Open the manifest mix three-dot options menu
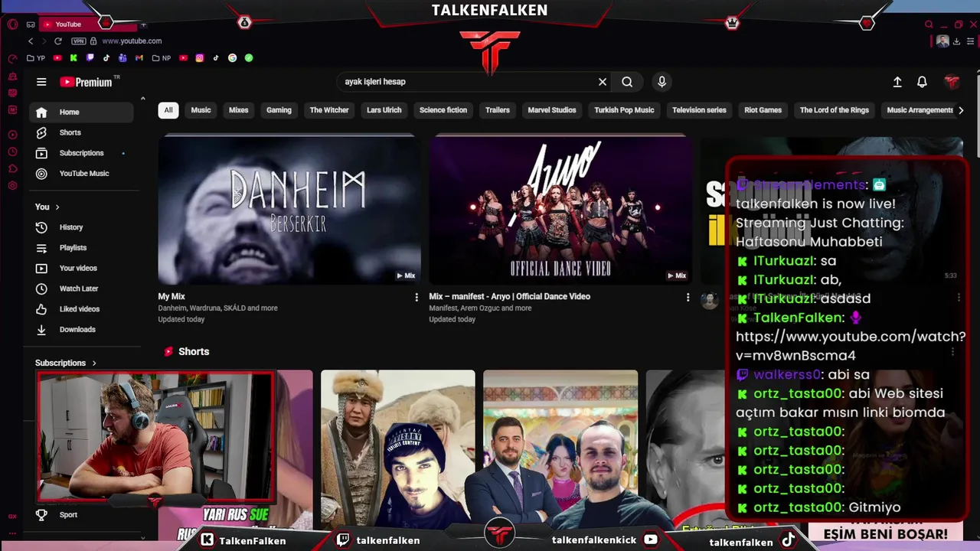This screenshot has height=551, width=980. [688, 297]
